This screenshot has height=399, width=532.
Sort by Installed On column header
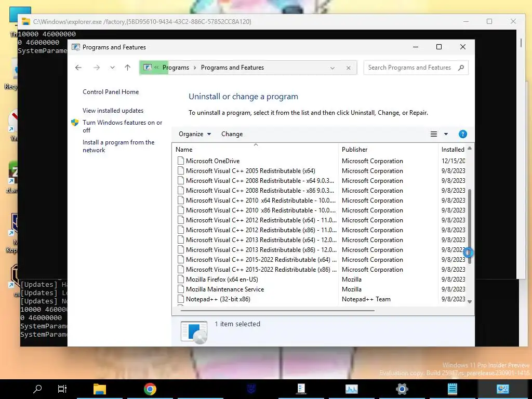[x=453, y=150]
